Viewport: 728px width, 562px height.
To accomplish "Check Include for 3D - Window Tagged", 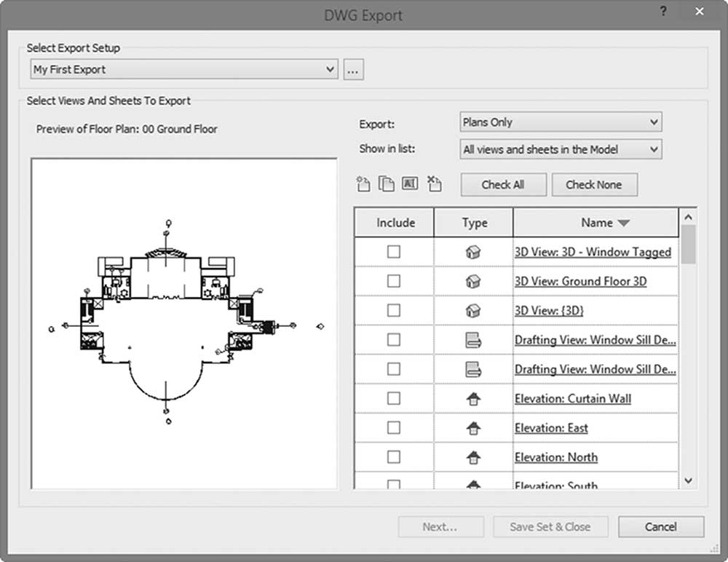I will pos(394,252).
